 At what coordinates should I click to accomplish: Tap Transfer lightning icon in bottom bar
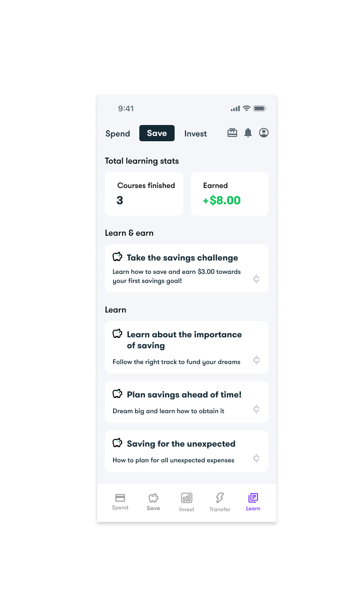(x=220, y=498)
